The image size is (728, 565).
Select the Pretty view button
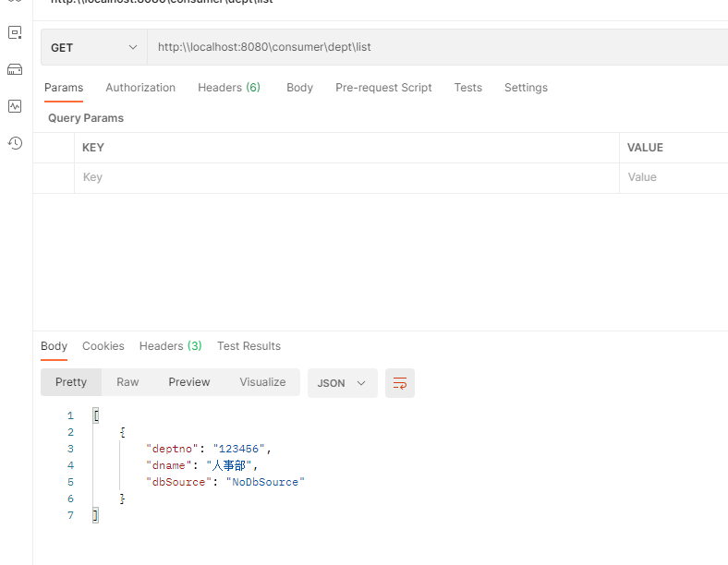(71, 382)
